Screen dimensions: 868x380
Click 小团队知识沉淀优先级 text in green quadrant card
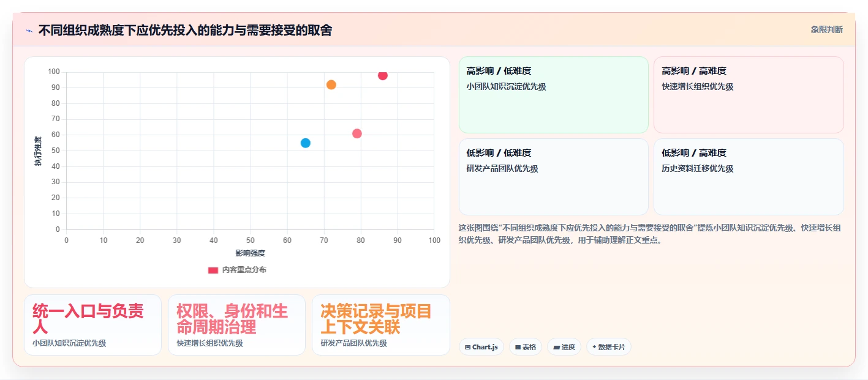(506, 87)
